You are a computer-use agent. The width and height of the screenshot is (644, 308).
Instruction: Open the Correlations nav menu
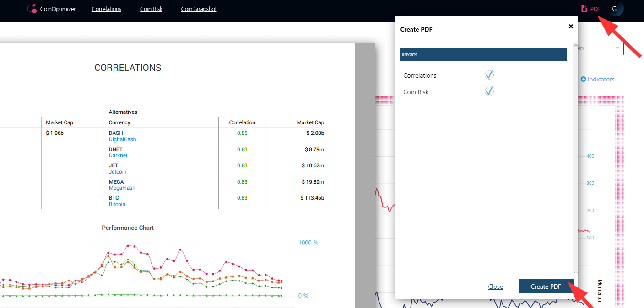click(x=106, y=9)
